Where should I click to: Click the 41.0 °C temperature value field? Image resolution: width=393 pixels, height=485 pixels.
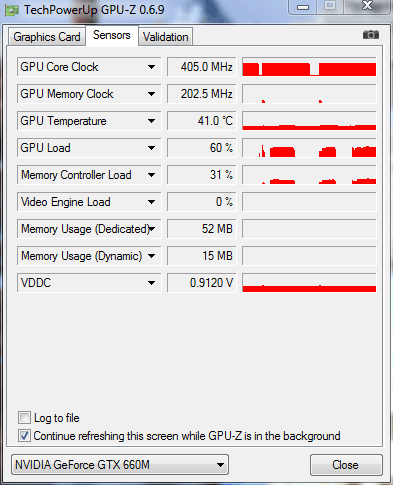pyautogui.click(x=202, y=121)
